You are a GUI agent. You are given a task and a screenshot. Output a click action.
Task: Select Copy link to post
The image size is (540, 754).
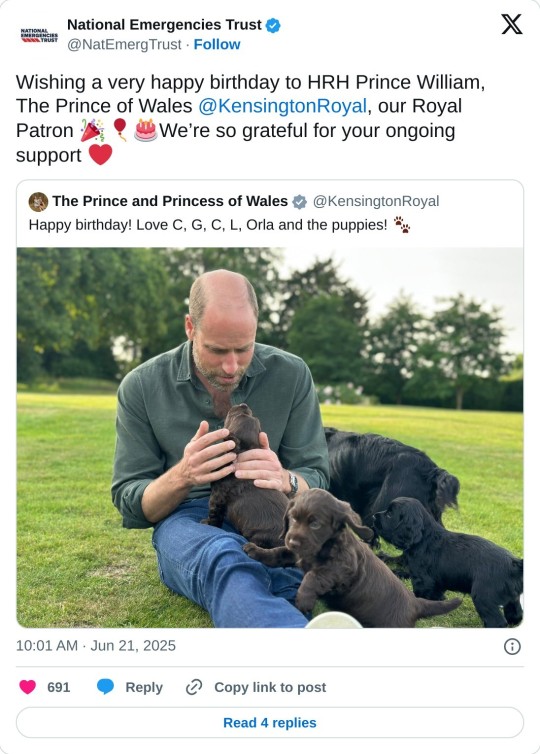pyautogui.click(x=270, y=687)
